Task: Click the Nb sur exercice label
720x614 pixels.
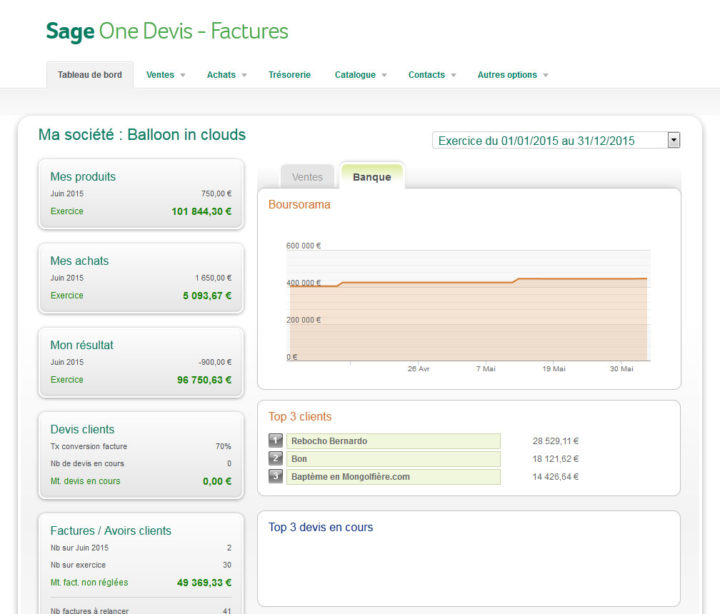Action: [78, 565]
